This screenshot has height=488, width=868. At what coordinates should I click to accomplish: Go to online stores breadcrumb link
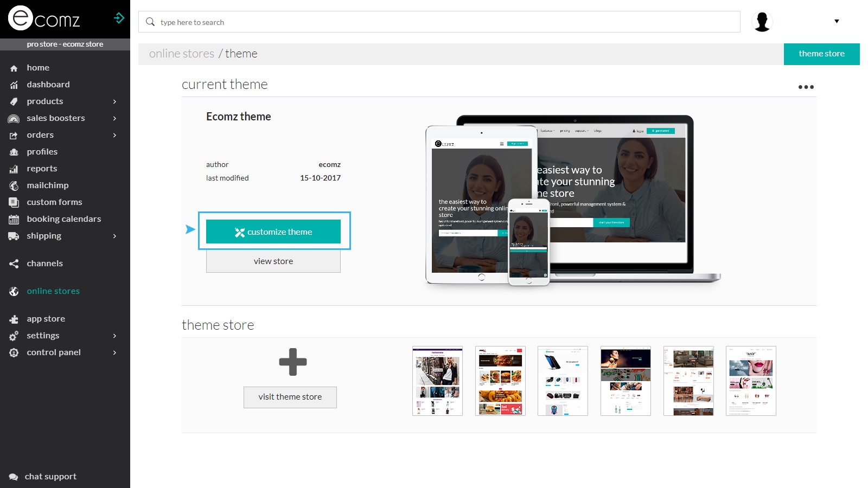coord(182,54)
